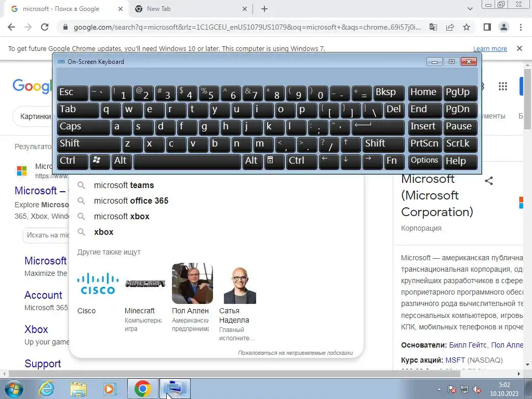
Task: Switch to Chrome in the taskbar
Action: point(142,389)
